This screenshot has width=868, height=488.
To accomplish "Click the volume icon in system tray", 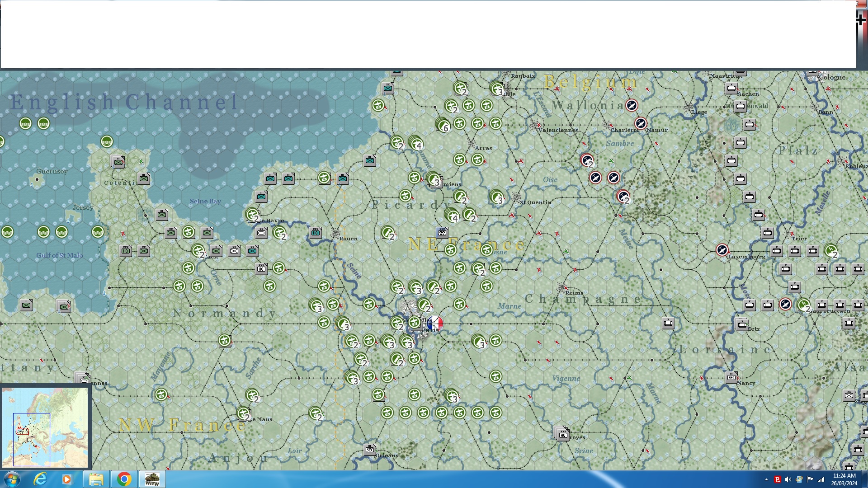I will coord(788,479).
